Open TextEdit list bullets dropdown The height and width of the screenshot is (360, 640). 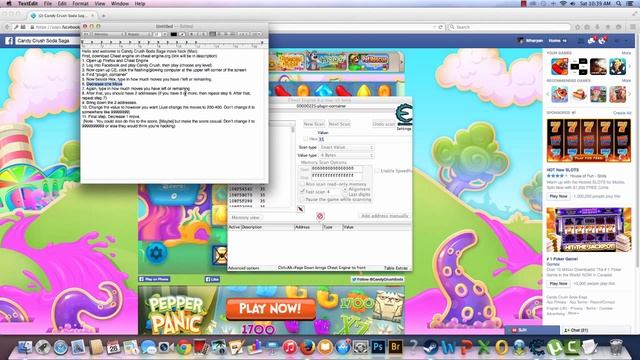point(255,34)
